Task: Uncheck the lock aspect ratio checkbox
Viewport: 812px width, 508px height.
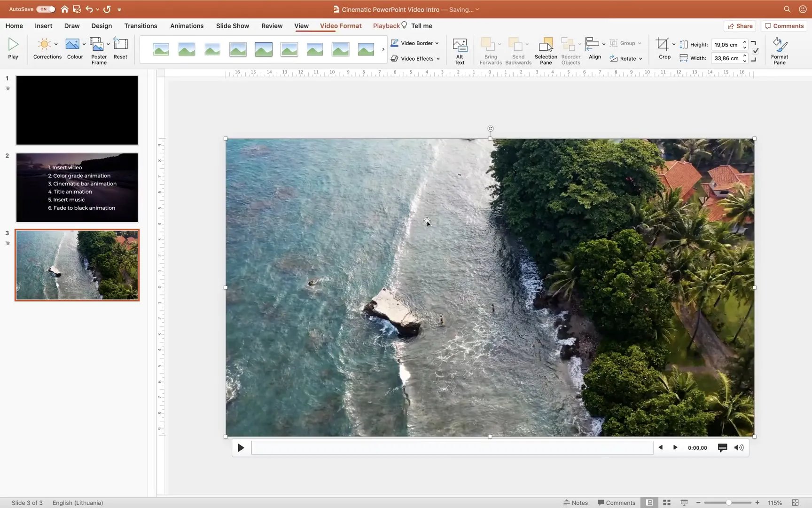Action: point(755,52)
